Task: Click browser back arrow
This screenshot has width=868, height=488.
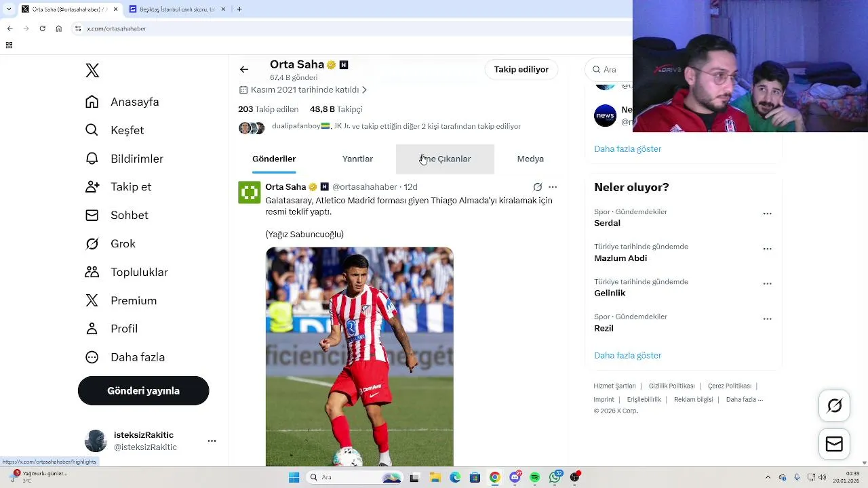Action: click(9, 28)
